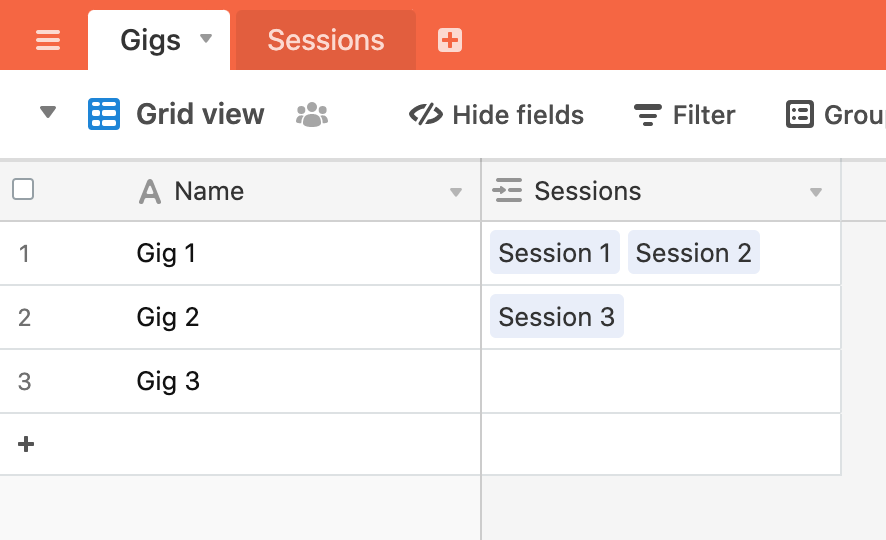The image size is (886, 540).
Task: Expand the Gigs tab dropdown arrow
Action: [x=206, y=38]
